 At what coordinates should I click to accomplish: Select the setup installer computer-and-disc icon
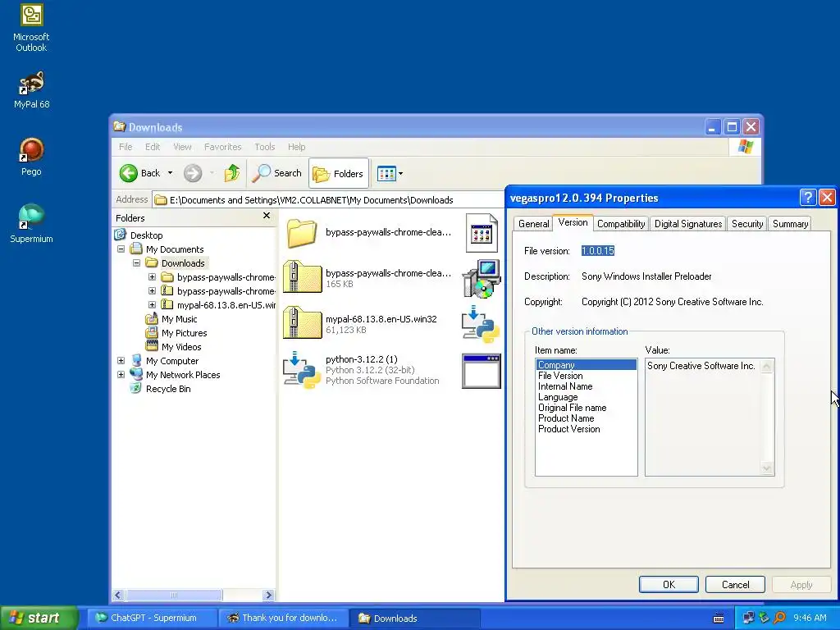coord(482,279)
